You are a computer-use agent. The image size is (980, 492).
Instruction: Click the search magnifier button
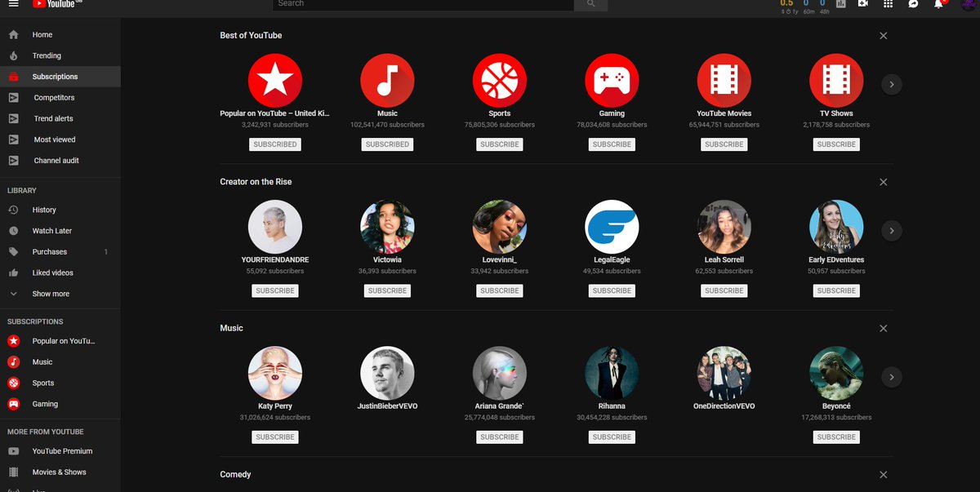tap(590, 4)
